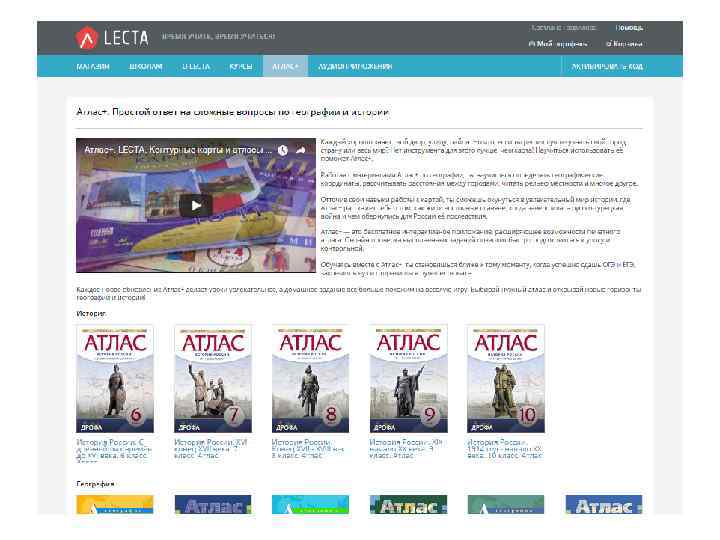
Task: Play the Атлас+ video
Action: 196,206
